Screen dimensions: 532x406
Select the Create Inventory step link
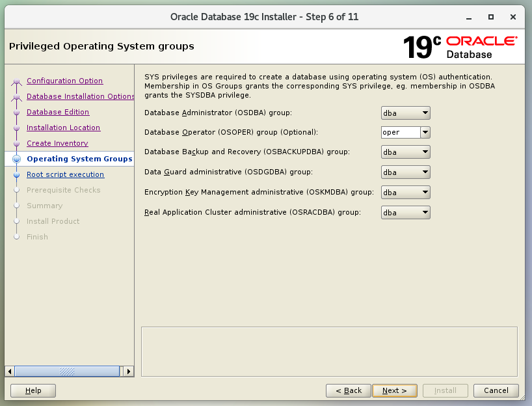57,143
